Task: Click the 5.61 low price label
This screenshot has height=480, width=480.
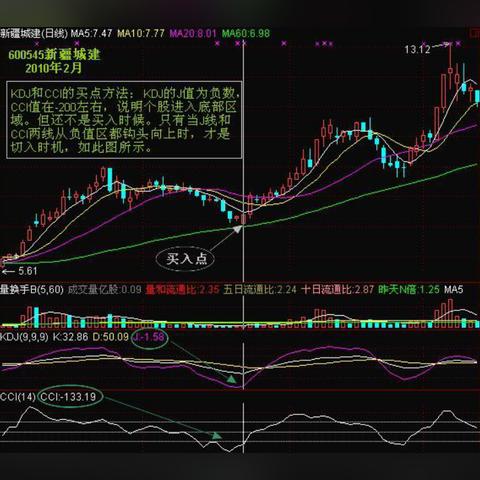Action: pyautogui.click(x=28, y=271)
